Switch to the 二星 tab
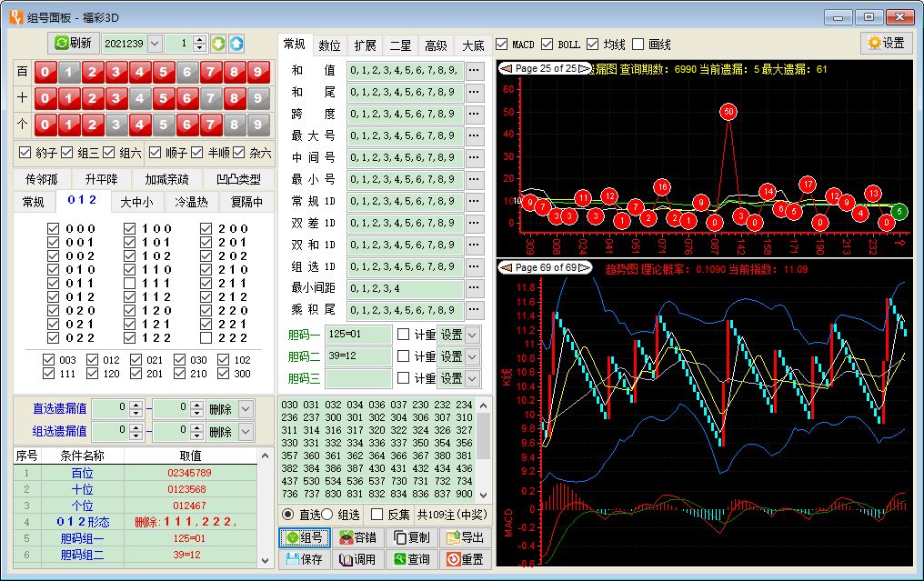The width and height of the screenshot is (924, 581). coord(400,45)
